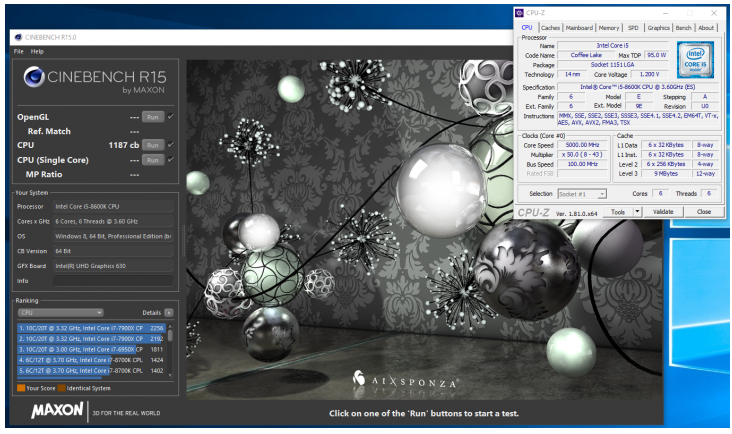Run the CPU benchmark test
This screenshot has height=434, width=732.
(152, 145)
